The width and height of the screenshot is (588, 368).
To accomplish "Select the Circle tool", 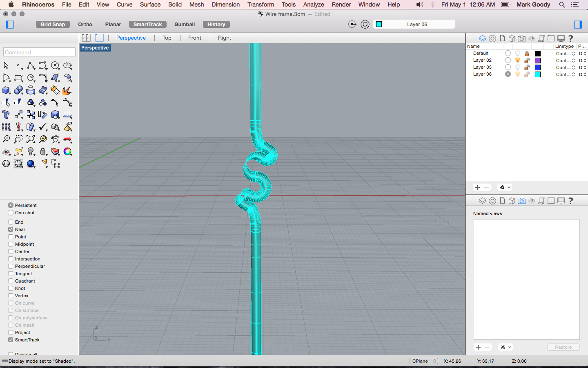I will click(55, 66).
